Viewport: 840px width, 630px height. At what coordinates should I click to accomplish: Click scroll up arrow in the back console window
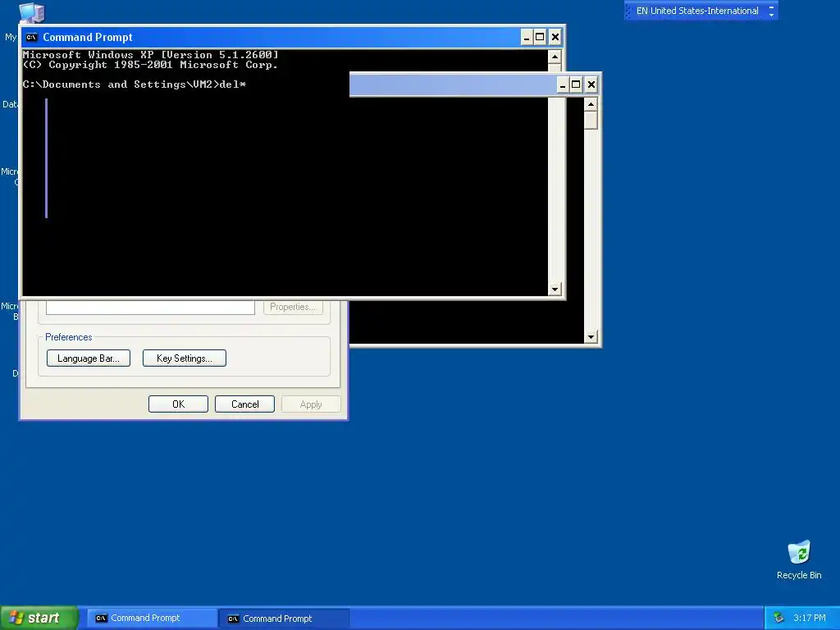pos(591,104)
